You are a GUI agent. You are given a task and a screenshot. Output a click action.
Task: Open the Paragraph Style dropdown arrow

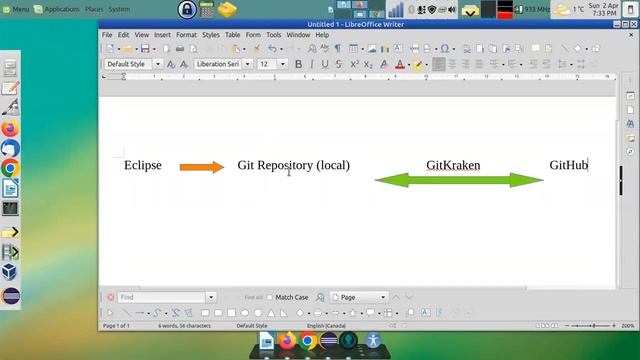[158, 64]
